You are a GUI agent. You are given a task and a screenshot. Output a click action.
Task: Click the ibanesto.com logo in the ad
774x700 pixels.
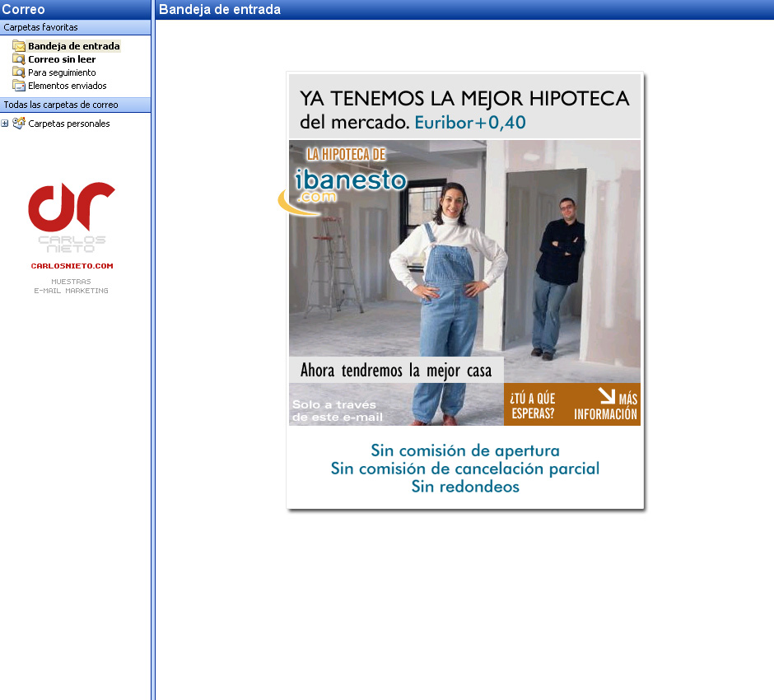343,190
